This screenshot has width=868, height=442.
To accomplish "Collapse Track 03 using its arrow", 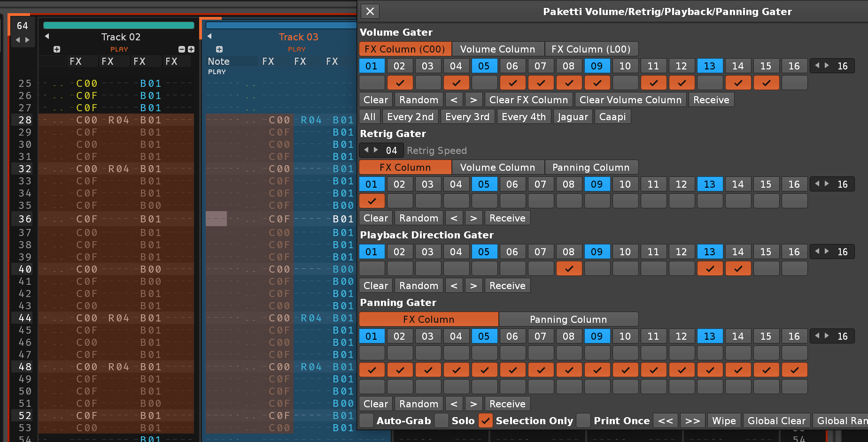I will (x=209, y=37).
